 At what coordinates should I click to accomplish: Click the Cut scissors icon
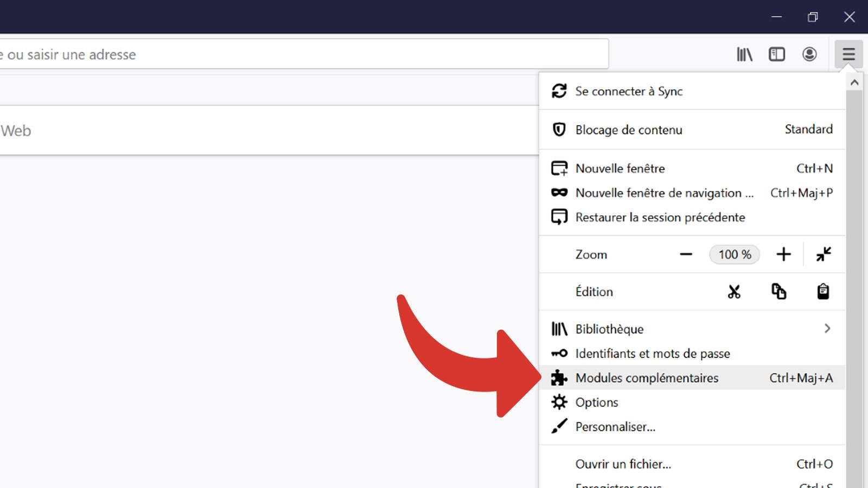(x=734, y=292)
